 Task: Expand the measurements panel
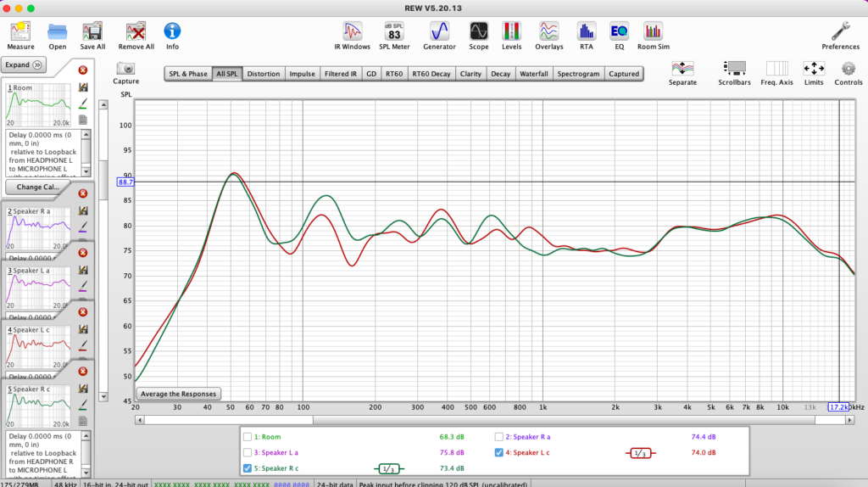pyautogui.click(x=23, y=64)
